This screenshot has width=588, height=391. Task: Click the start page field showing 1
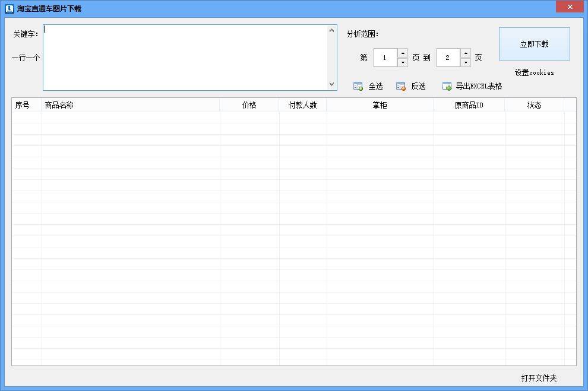point(385,58)
